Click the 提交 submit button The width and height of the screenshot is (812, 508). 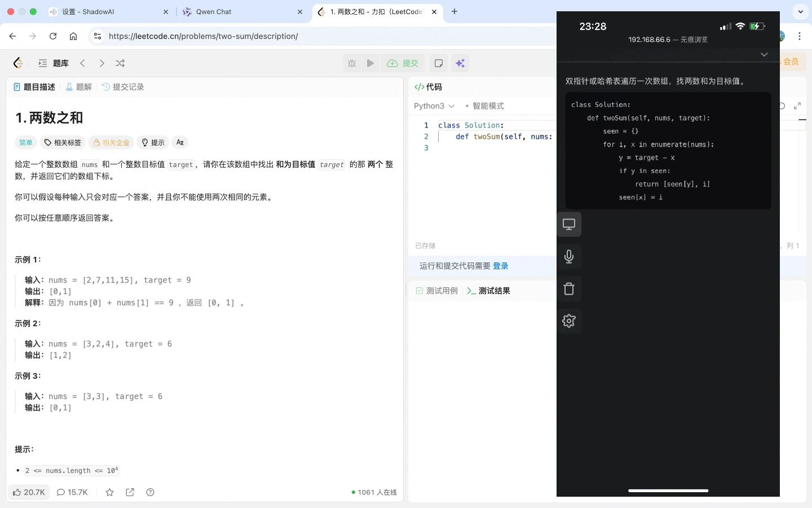coord(403,63)
